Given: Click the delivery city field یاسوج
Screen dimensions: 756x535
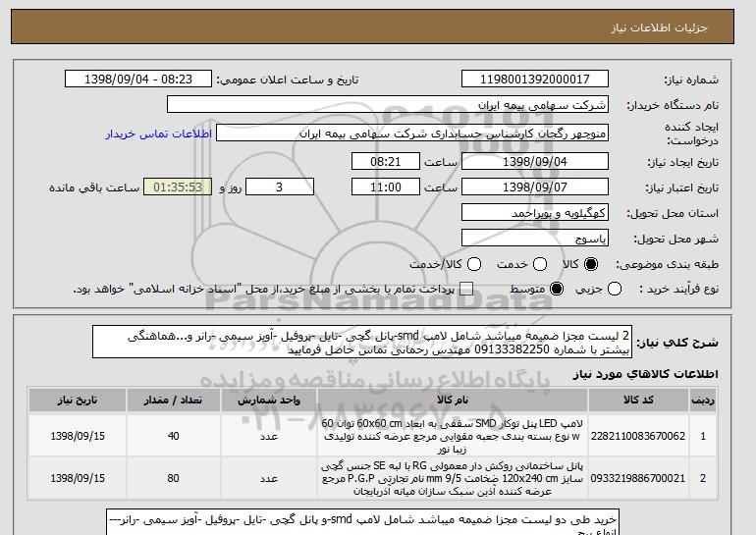Looking at the screenshot, I should [x=535, y=239].
